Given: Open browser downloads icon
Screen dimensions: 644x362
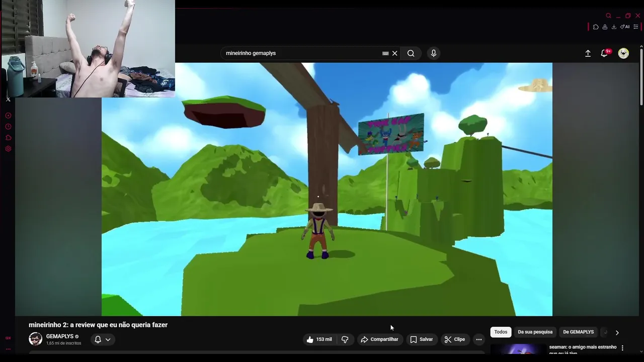Looking at the screenshot, I should (x=614, y=27).
